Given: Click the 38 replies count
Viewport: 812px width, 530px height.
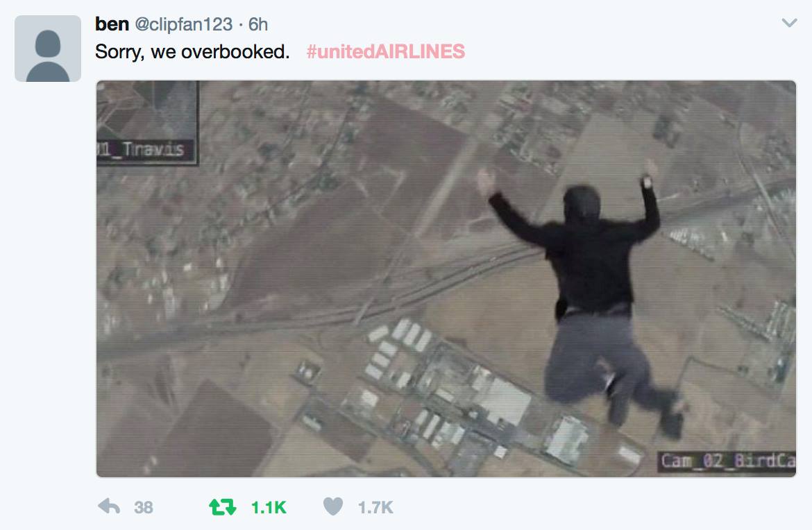Looking at the screenshot, I should 144,508.
